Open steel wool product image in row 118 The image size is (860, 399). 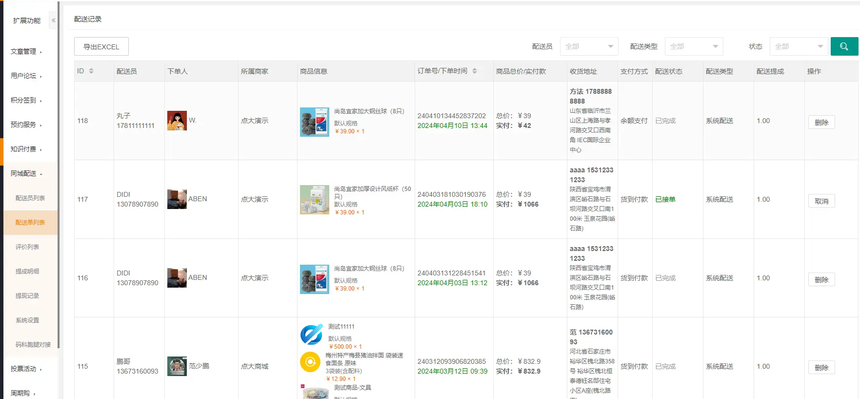click(314, 122)
